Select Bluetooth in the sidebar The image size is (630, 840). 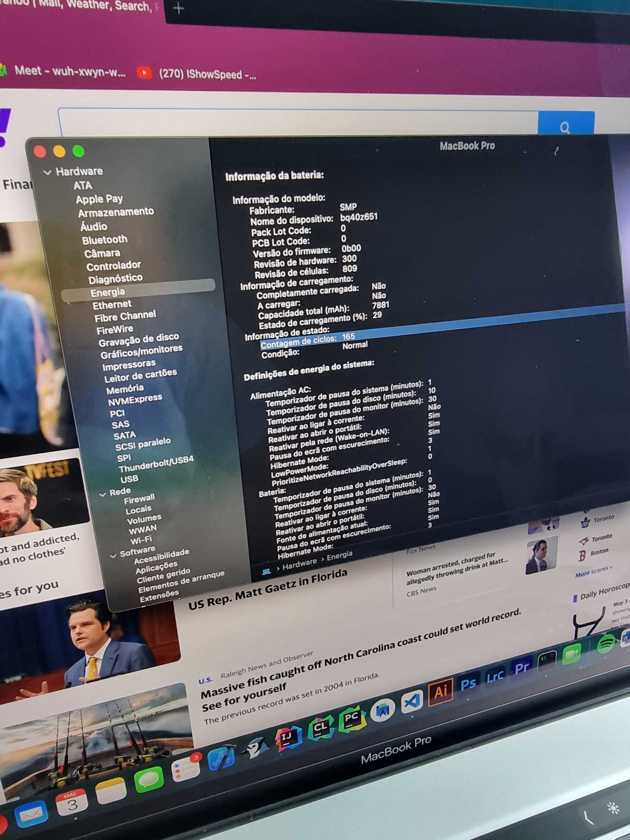(x=104, y=240)
